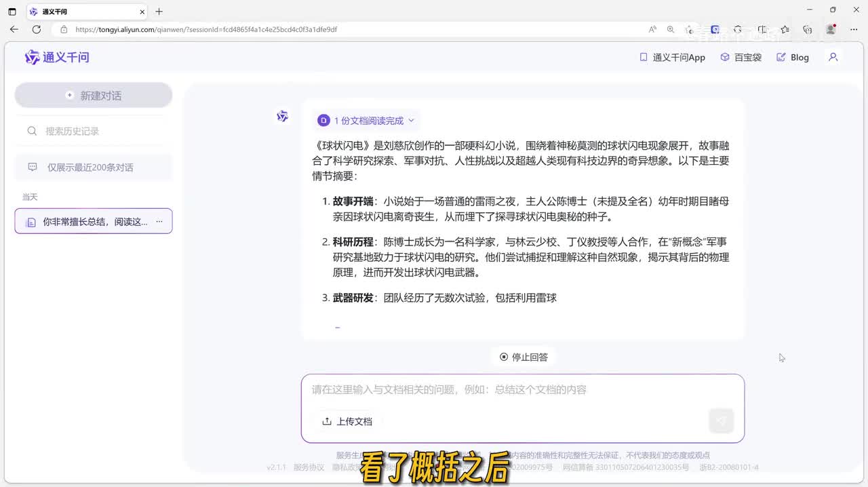Click the 通义千问 logo in header
Viewport: 868px width, 487px height.
[x=57, y=58]
